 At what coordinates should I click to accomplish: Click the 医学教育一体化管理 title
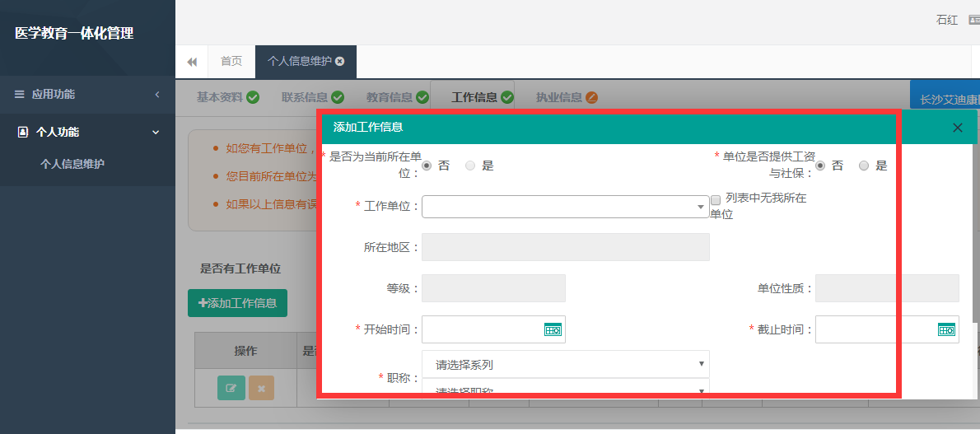[74, 33]
